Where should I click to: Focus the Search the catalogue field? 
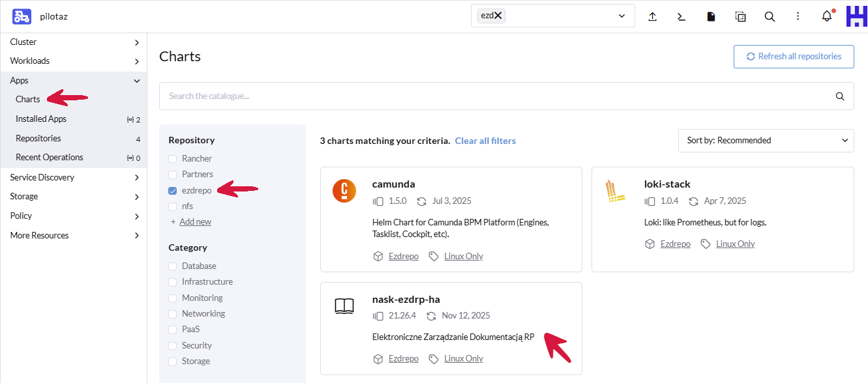[x=496, y=96]
